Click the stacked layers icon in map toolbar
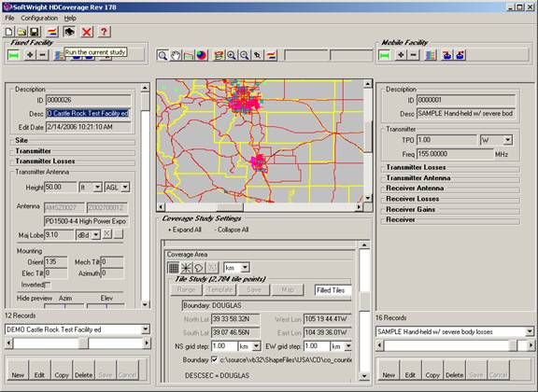 [219, 55]
